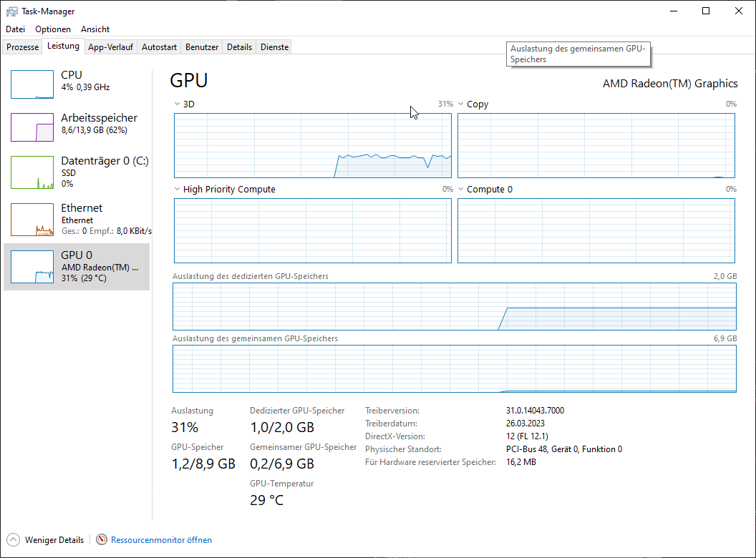The height and width of the screenshot is (558, 756).
Task: Click the Copy engine graph
Action: pyautogui.click(x=596, y=145)
